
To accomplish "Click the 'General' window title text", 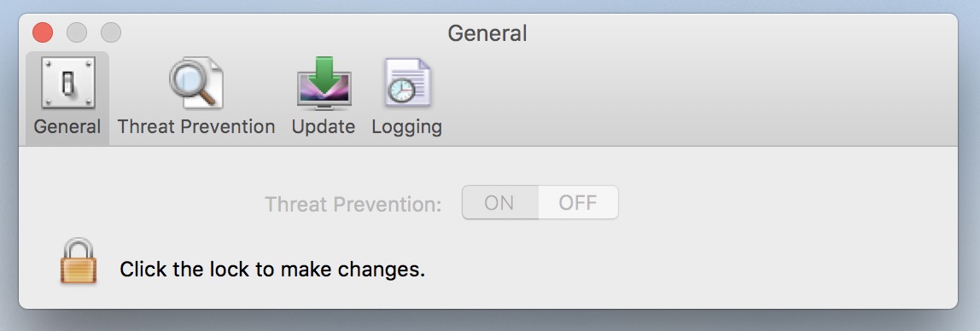I will pyautogui.click(x=487, y=33).
